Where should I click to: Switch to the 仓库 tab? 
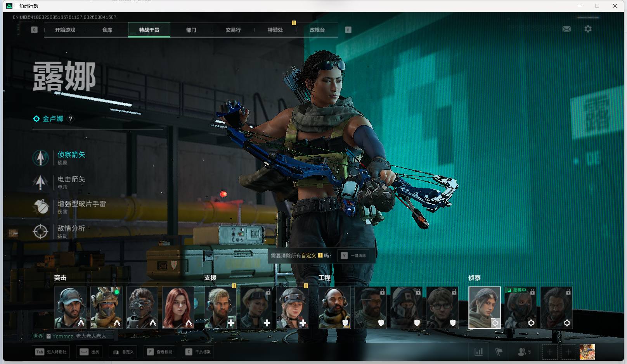click(107, 30)
